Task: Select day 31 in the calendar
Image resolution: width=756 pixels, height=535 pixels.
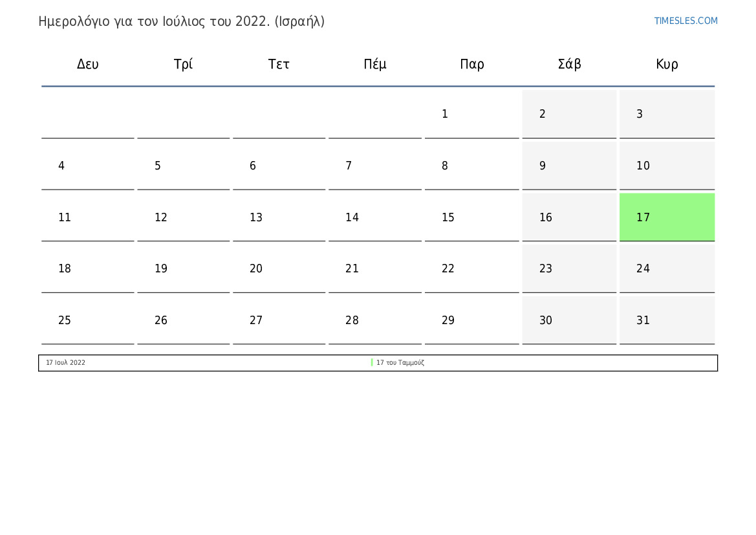Action: pos(667,320)
